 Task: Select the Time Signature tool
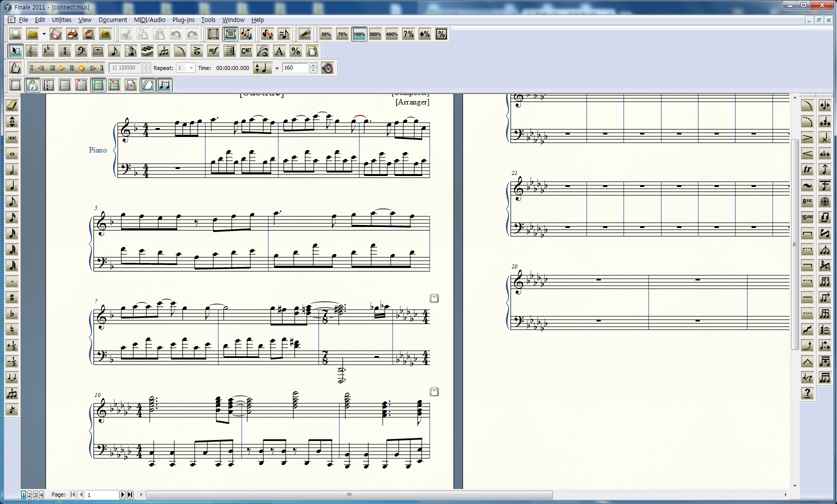(64, 51)
